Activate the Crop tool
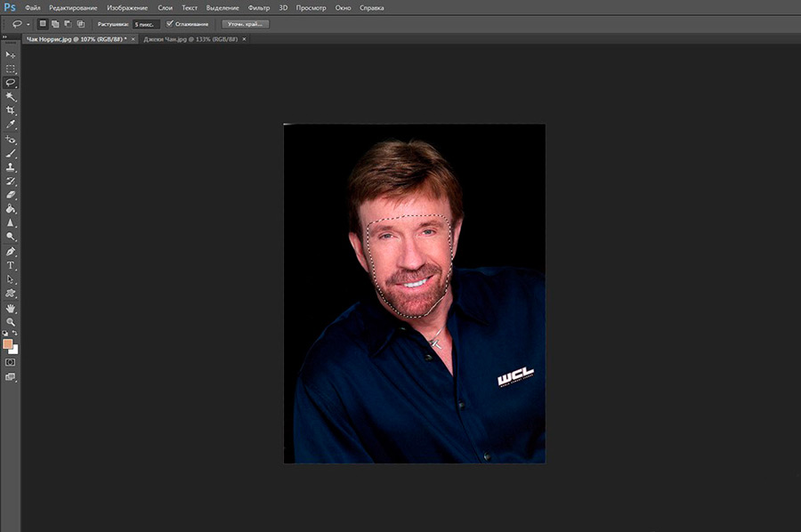Image resolution: width=801 pixels, height=532 pixels. point(11,110)
